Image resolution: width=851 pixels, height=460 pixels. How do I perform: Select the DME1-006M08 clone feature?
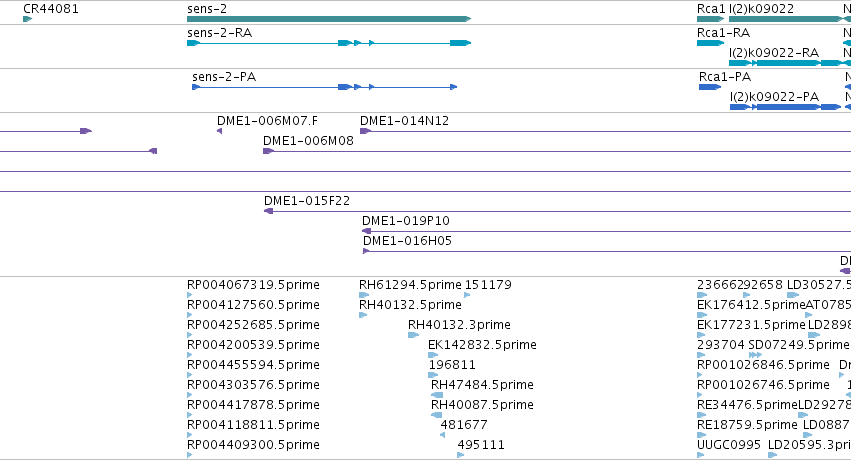coord(557,151)
